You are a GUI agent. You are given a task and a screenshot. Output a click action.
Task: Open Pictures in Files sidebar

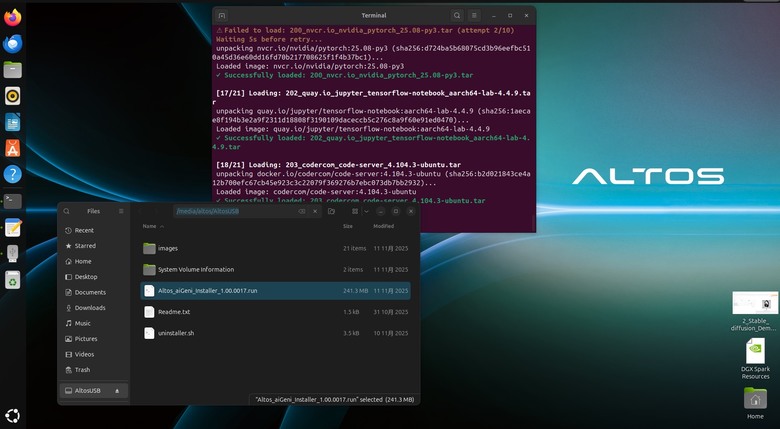(94, 339)
